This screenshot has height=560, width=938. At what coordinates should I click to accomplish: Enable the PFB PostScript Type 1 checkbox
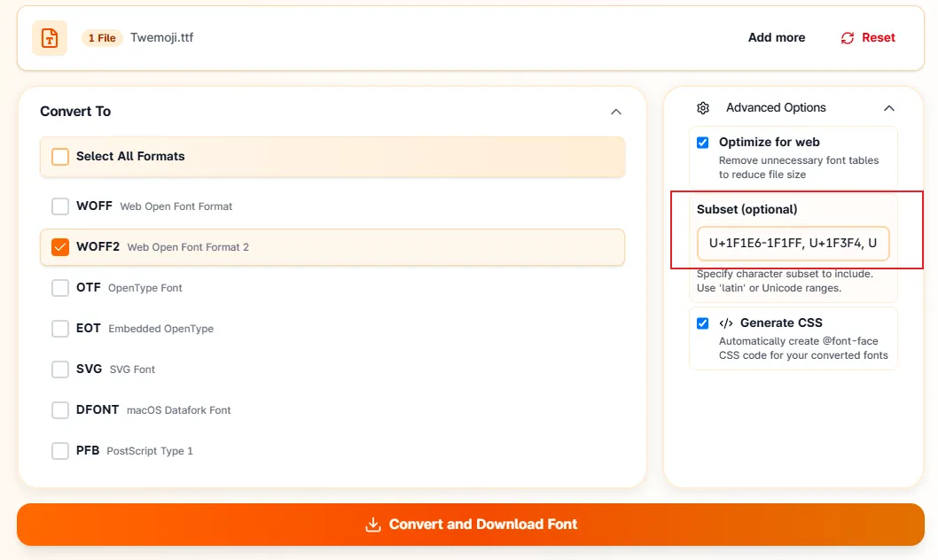coord(59,451)
